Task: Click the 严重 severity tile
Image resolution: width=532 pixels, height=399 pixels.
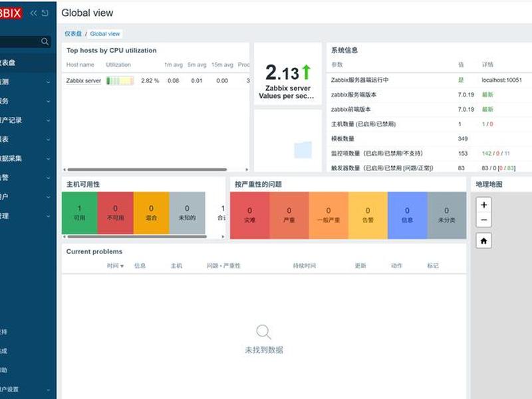Action: coord(289,215)
